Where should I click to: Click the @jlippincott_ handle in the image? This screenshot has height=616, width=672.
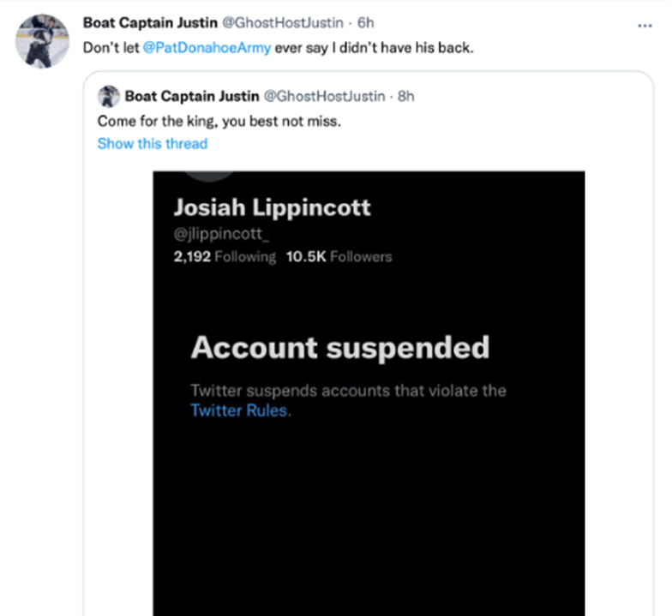coord(221,234)
